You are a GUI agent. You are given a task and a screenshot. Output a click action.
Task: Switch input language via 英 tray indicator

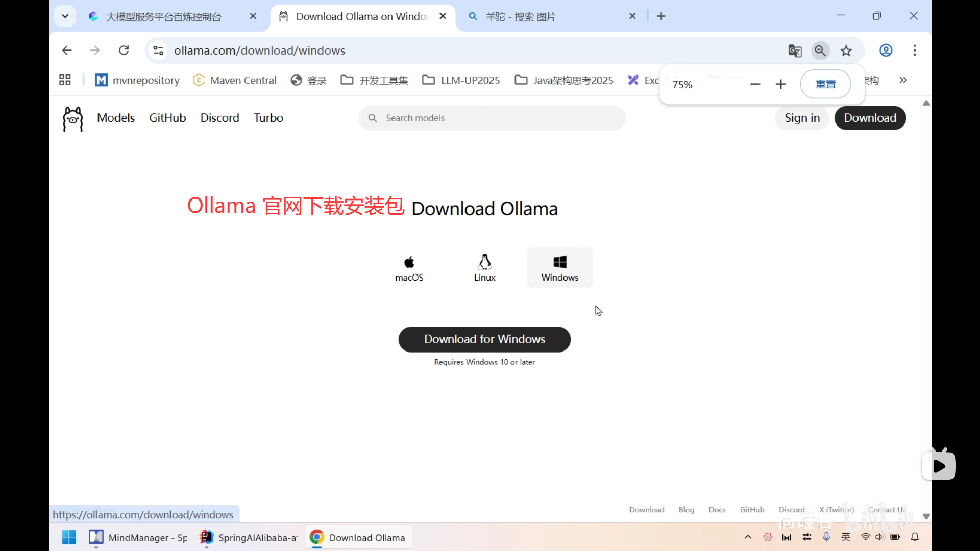[846, 537]
